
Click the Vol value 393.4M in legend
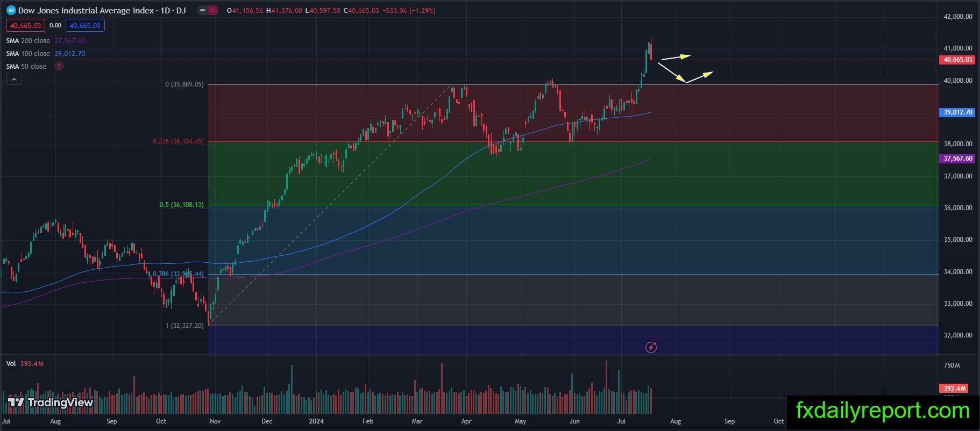coord(32,364)
